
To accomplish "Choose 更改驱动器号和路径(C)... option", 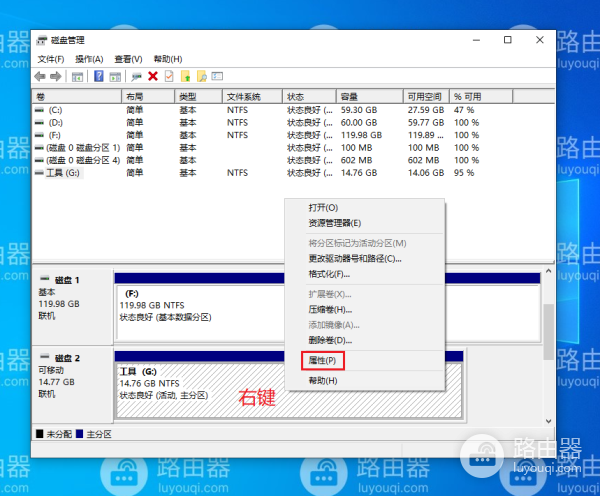I will point(354,258).
